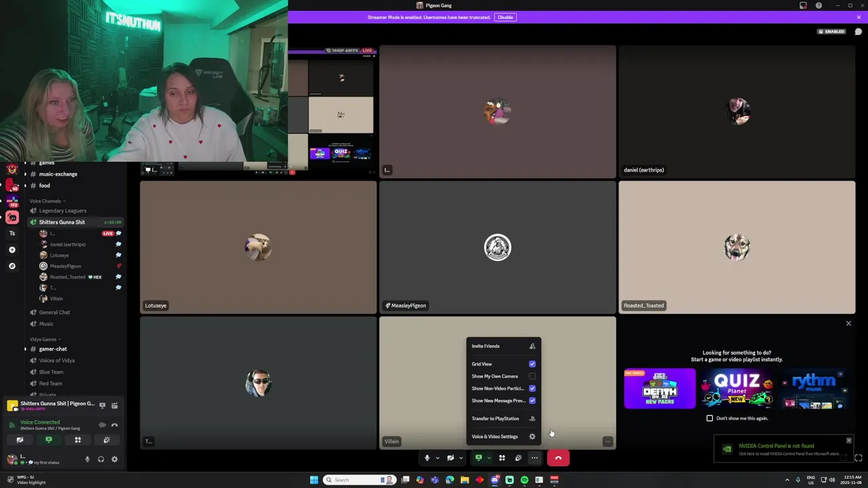Click green screen share button in control bar

(x=479, y=458)
